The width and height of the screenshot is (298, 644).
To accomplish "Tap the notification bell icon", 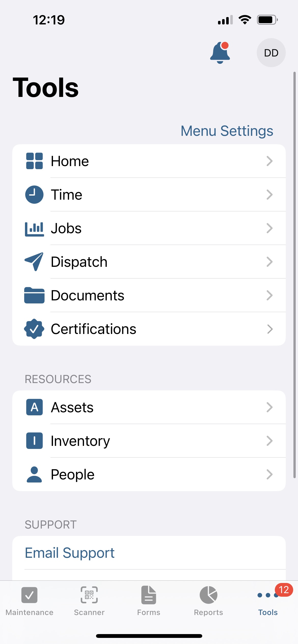I will pyautogui.click(x=220, y=53).
